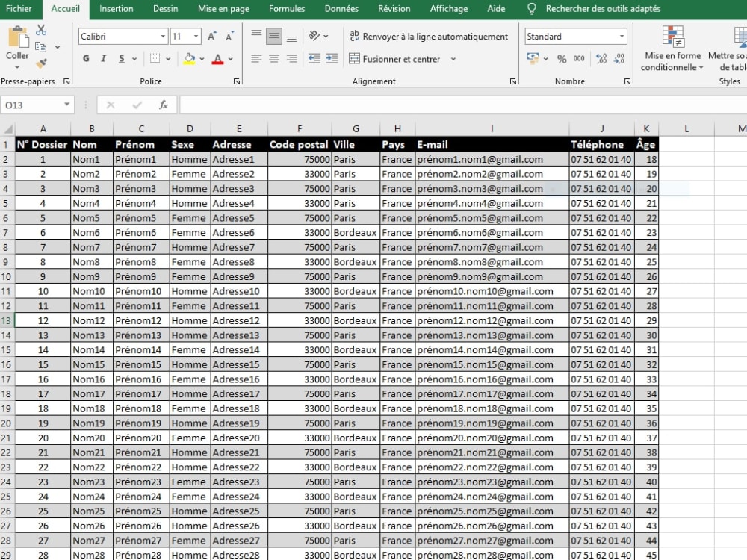Select the Téléphone header cell
The height and width of the screenshot is (560, 747).
[601, 144]
